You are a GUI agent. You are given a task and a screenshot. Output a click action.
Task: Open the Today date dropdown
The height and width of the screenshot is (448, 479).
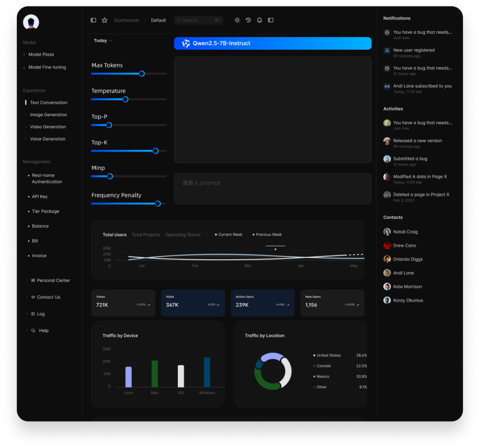click(x=103, y=41)
